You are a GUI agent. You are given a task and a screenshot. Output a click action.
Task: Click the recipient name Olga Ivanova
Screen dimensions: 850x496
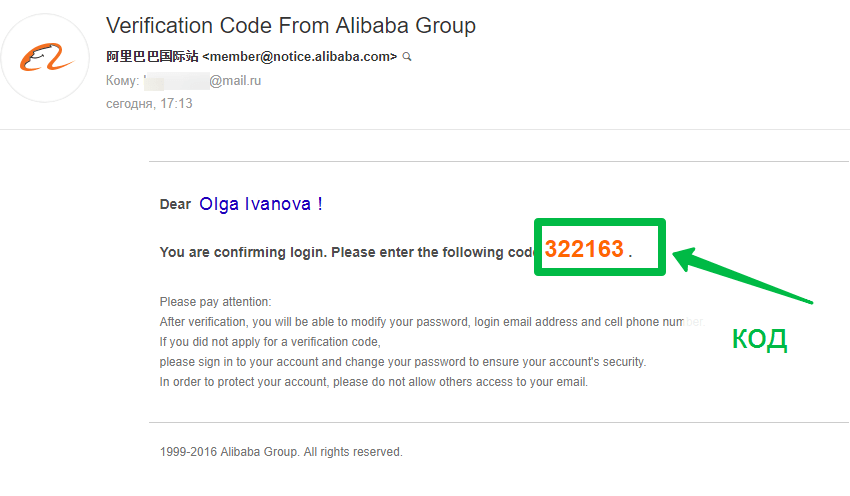click(x=260, y=204)
